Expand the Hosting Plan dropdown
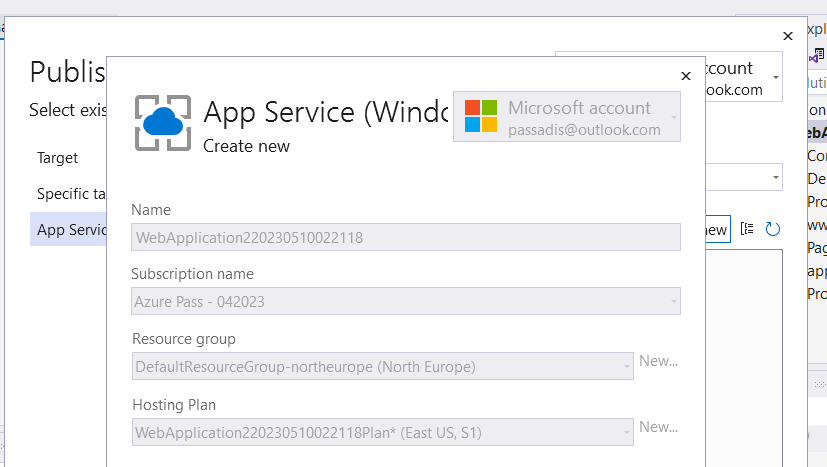This screenshot has width=827, height=467. point(626,432)
